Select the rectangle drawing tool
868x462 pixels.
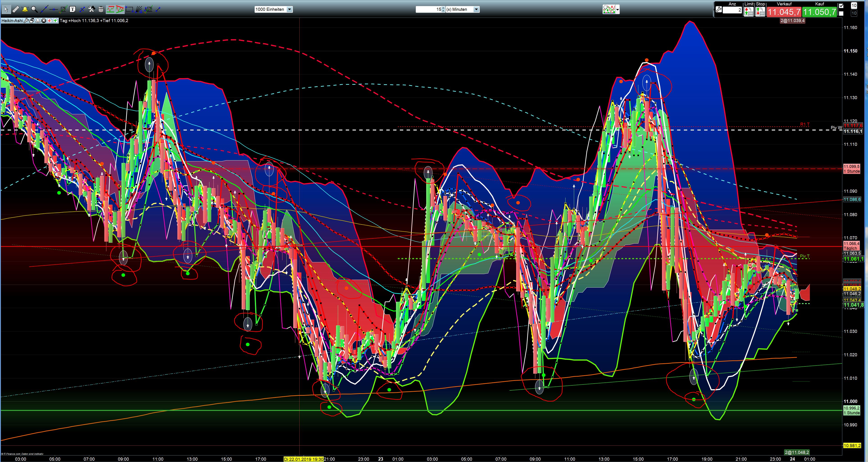click(129, 9)
